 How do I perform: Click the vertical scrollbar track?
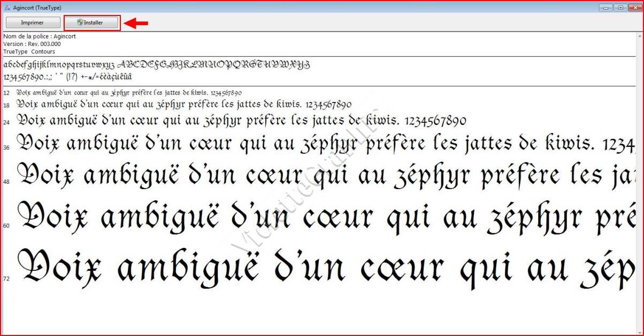(639, 182)
